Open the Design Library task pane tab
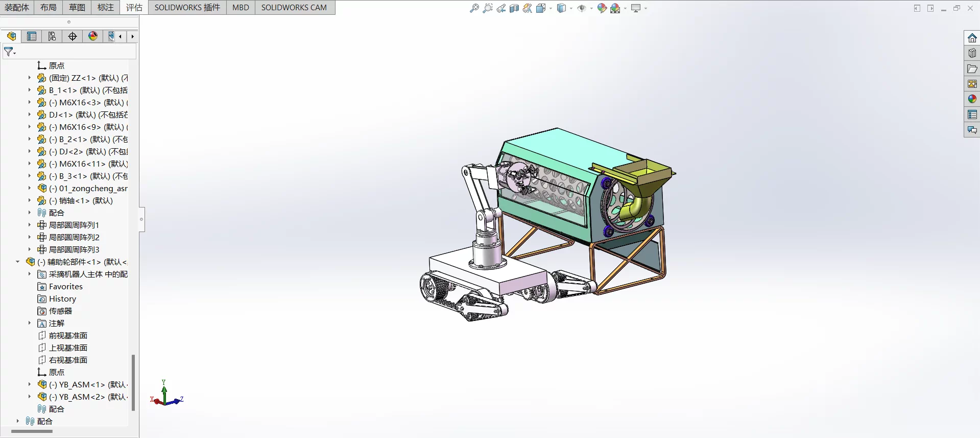 pyautogui.click(x=972, y=53)
